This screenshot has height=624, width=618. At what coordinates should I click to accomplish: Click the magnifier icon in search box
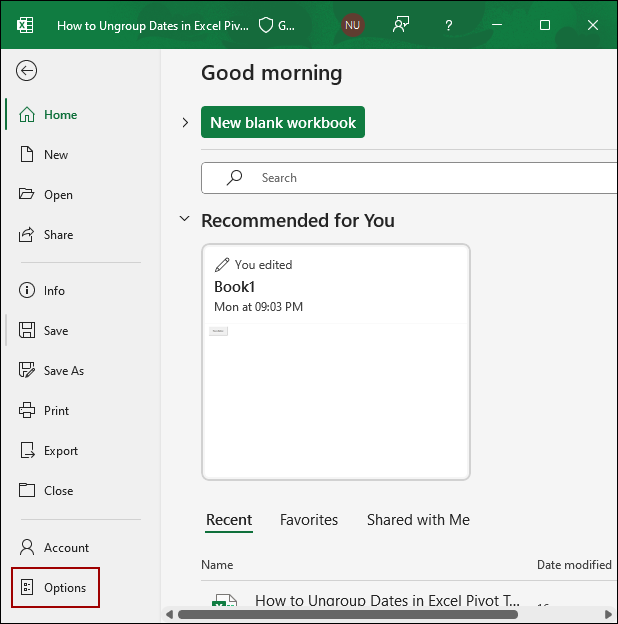[x=234, y=177]
